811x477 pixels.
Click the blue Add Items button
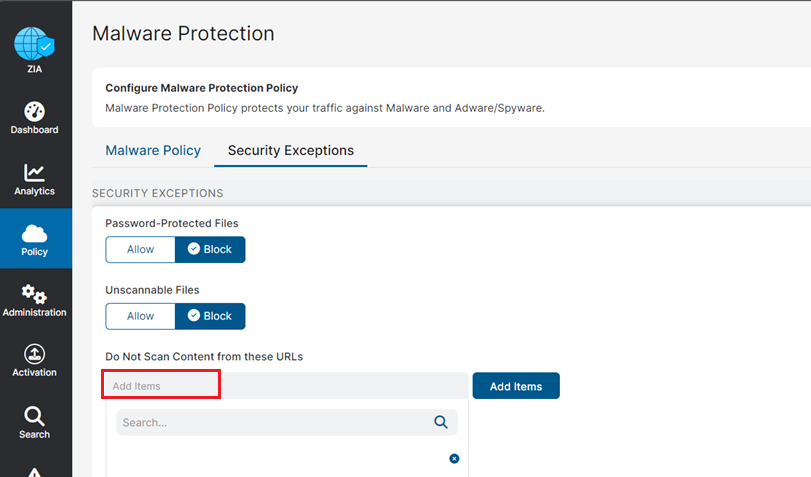516,386
